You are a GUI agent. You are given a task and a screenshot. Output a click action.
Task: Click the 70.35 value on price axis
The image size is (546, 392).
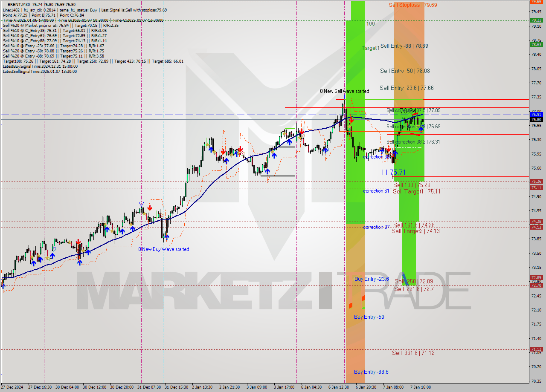pos(536,381)
